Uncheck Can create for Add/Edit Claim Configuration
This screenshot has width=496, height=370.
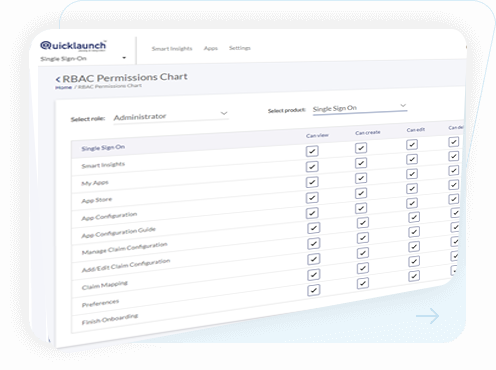[x=363, y=238]
